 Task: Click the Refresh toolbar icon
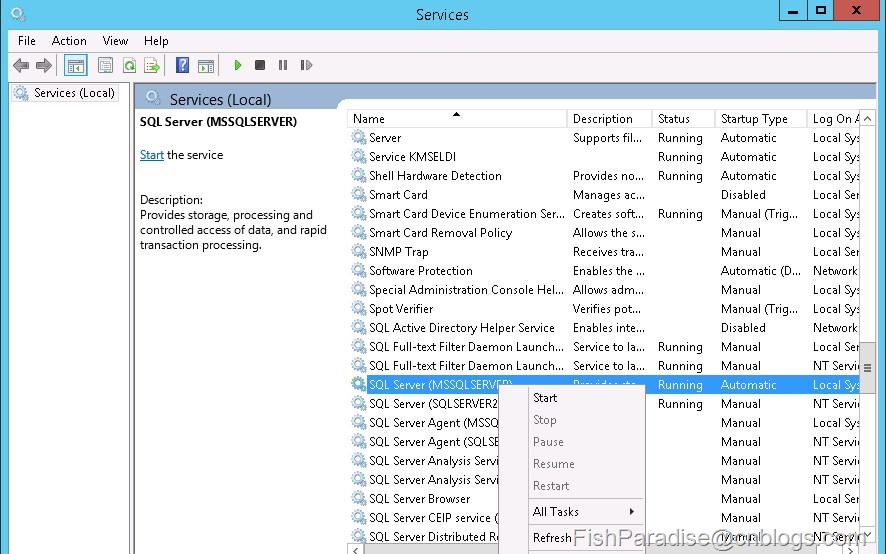tap(129, 66)
